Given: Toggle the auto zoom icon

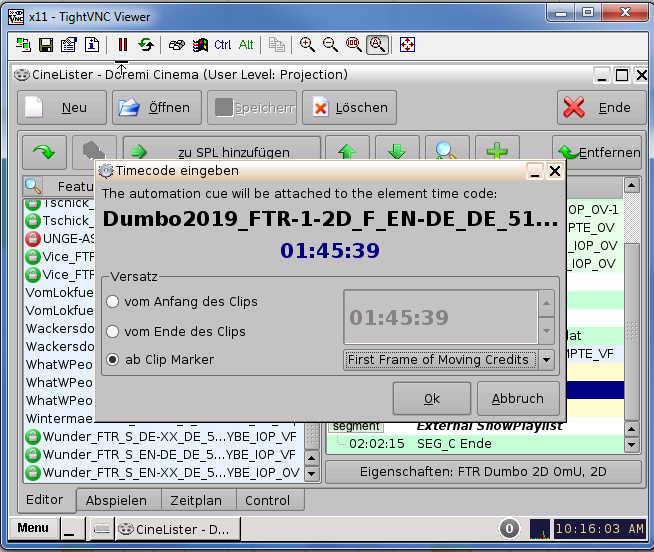Looking at the screenshot, I should click(377, 45).
